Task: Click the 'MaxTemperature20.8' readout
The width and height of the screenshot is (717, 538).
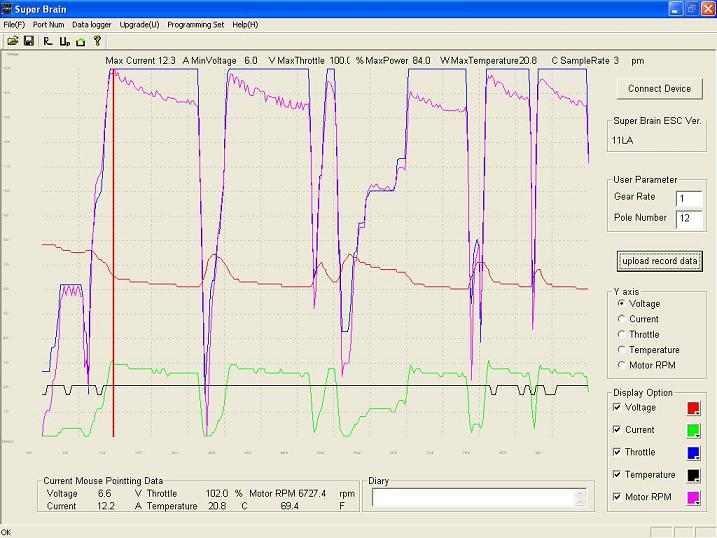Action: click(x=494, y=61)
